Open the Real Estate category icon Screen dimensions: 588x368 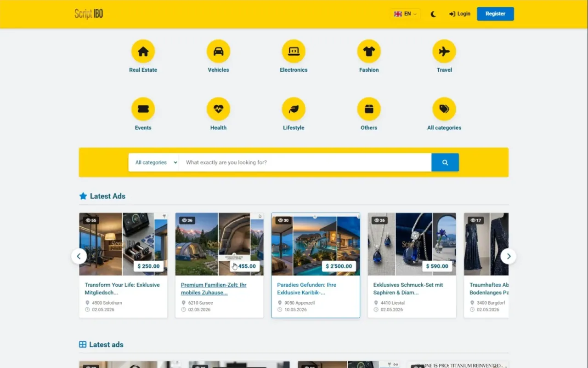[143, 51]
